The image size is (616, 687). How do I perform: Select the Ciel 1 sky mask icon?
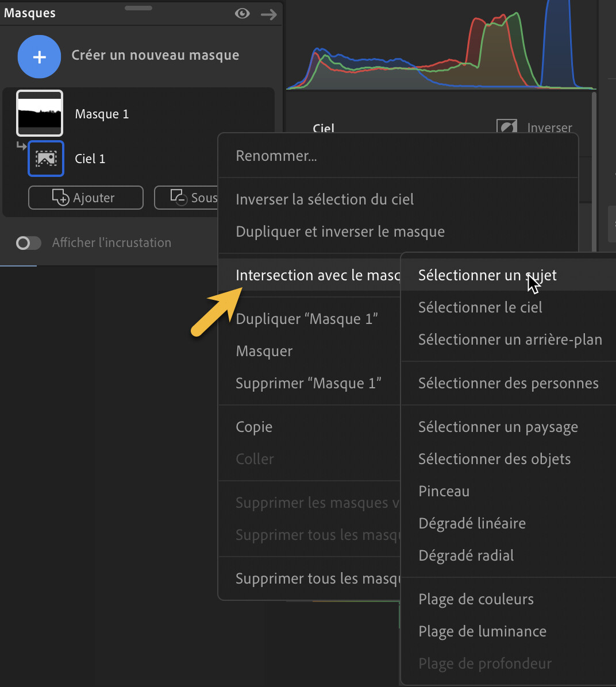[46, 159]
